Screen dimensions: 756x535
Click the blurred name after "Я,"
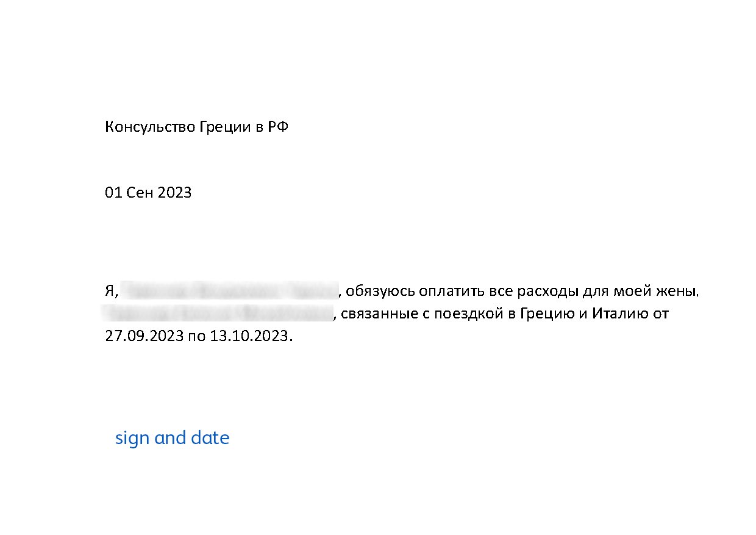coord(230,290)
